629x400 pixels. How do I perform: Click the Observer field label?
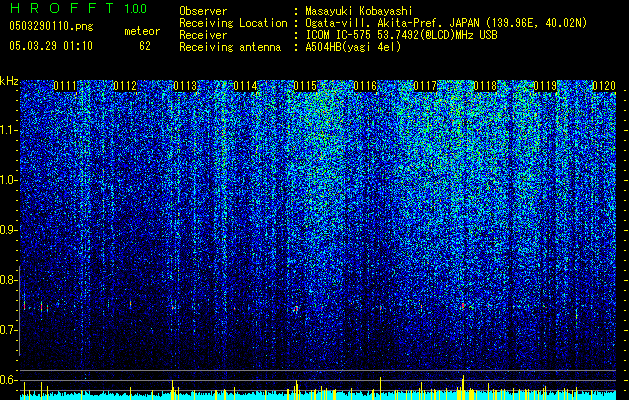coord(203,11)
